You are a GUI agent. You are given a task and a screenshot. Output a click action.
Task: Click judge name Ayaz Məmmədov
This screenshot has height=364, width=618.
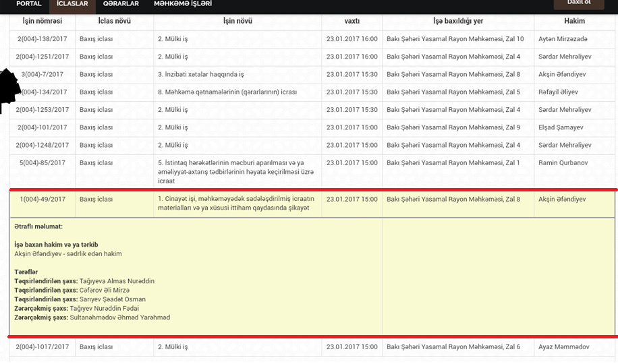point(563,347)
